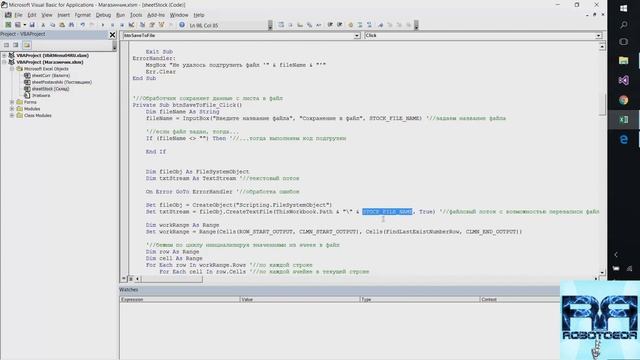Open the Add-Ins menu
Screen dimensions: 640x360
[156, 15]
